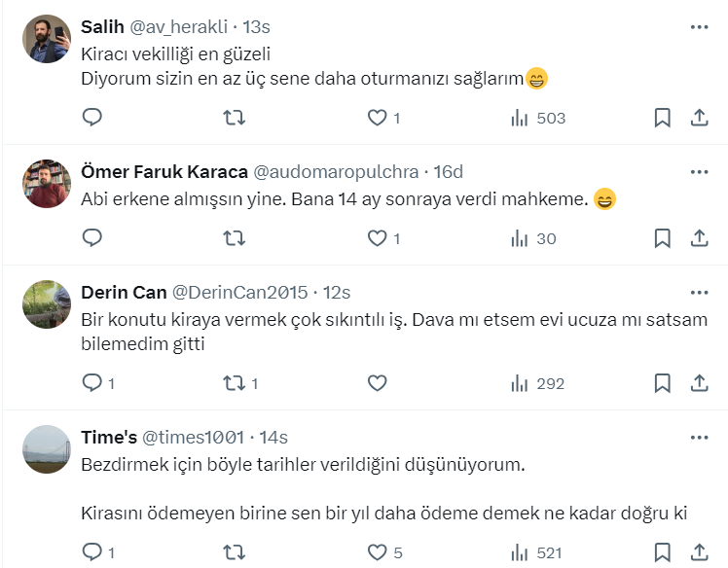Share Salih's tweet

pos(699,118)
